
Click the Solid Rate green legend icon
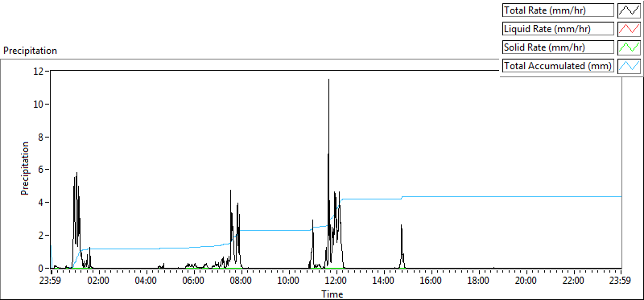click(x=630, y=47)
